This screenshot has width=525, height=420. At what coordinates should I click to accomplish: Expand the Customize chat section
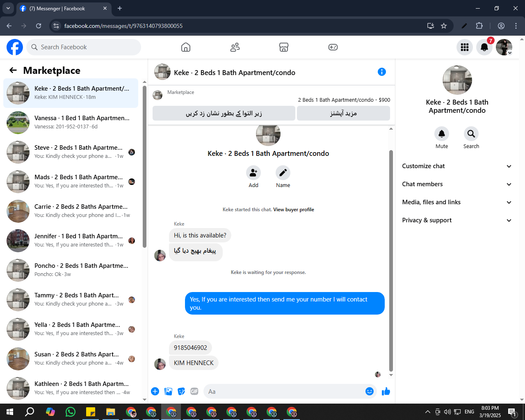(457, 166)
